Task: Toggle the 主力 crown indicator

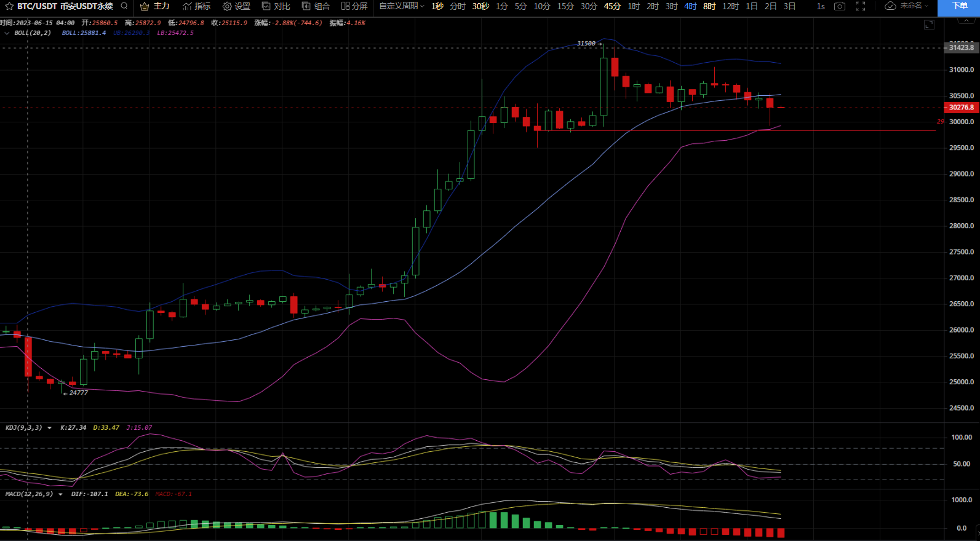Action: click(x=154, y=6)
